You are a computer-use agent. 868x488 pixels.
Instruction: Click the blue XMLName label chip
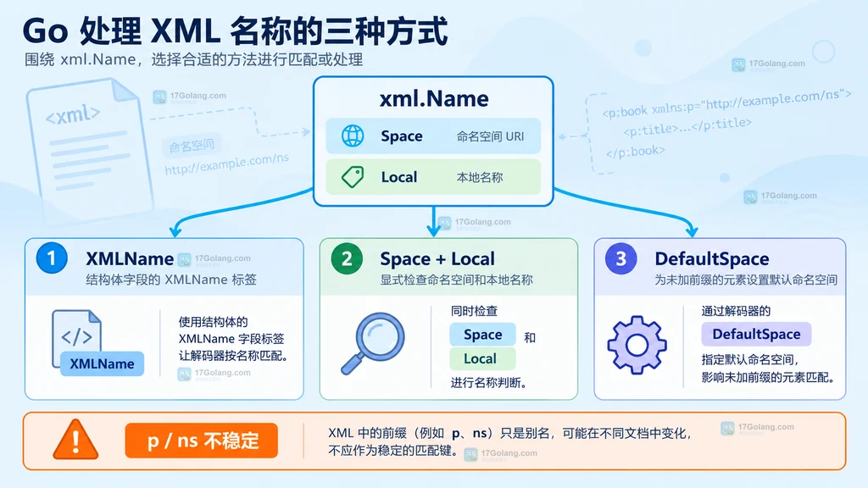pos(102,363)
